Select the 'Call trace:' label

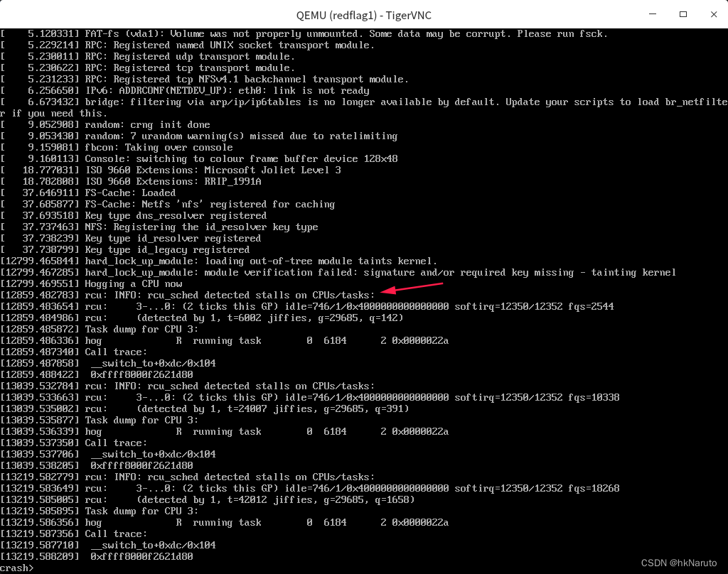point(114,352)
